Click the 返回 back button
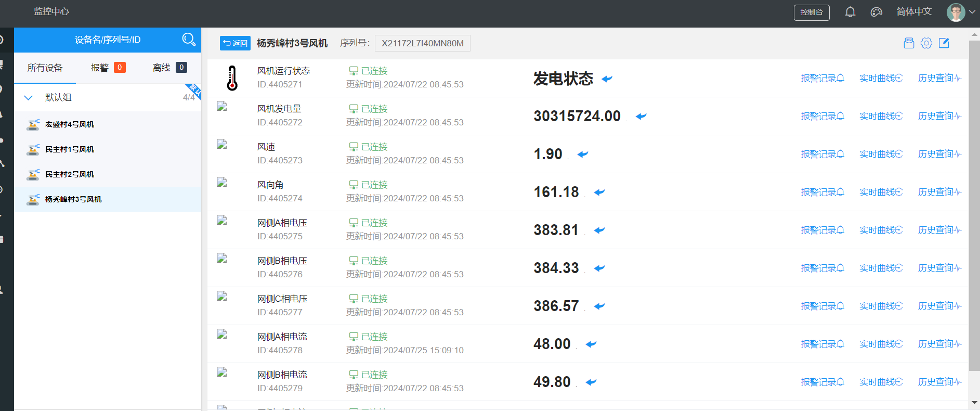This screenshot has height=411, width=980. click(x=235, y=43)
